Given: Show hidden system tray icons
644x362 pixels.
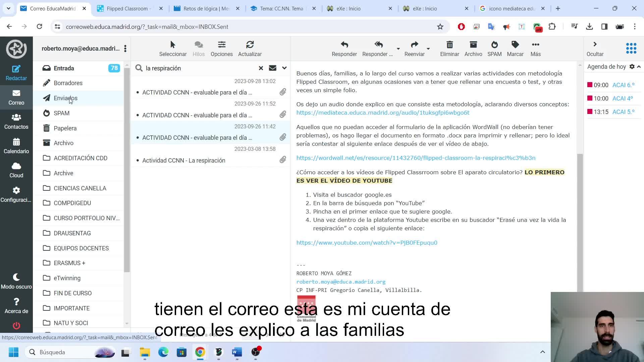Looking at the screenshot, I should coord(542,352).
